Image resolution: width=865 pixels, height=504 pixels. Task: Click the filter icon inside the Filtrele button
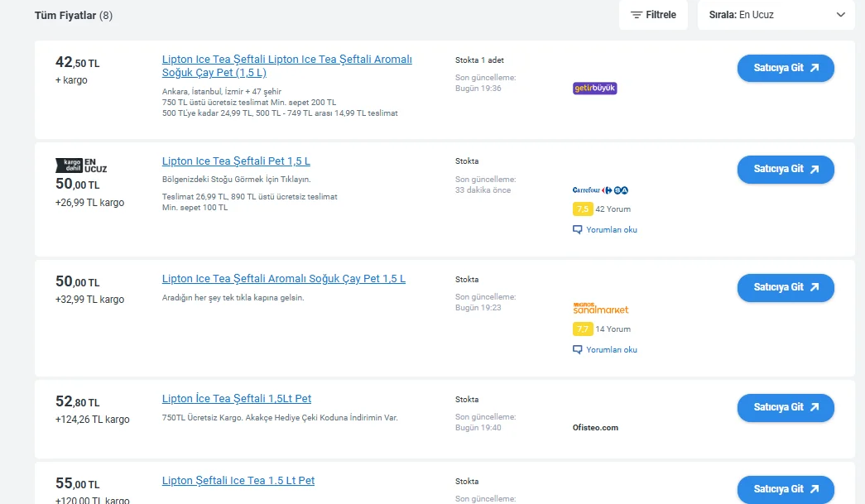coord(635,15)
